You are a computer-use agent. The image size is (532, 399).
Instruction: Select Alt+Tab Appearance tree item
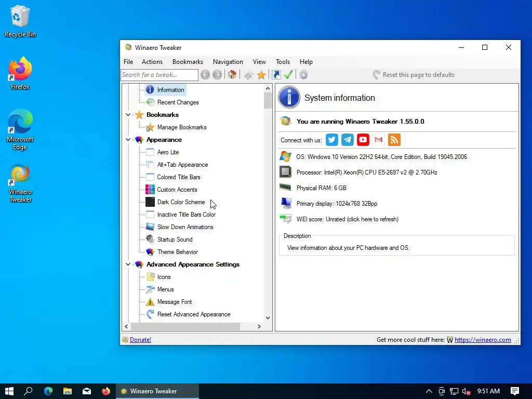pyautogui.click(x=182, y=165)
